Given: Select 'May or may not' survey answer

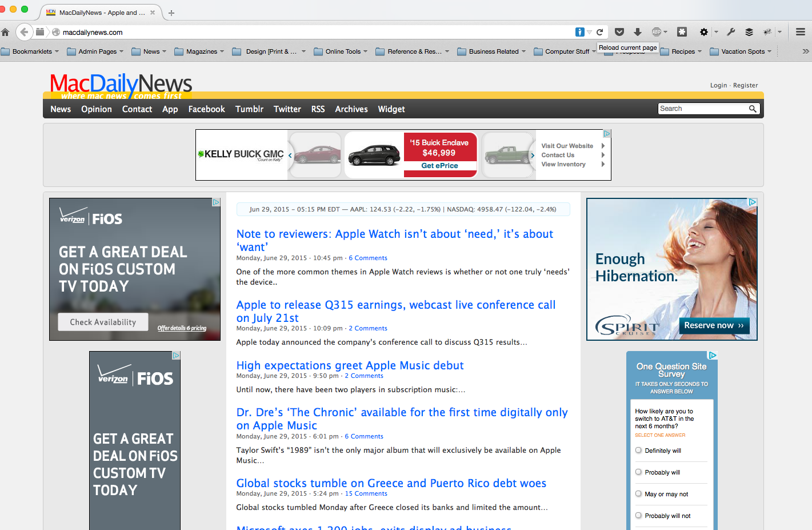Looking at the screenshot, I should [638, 494].
